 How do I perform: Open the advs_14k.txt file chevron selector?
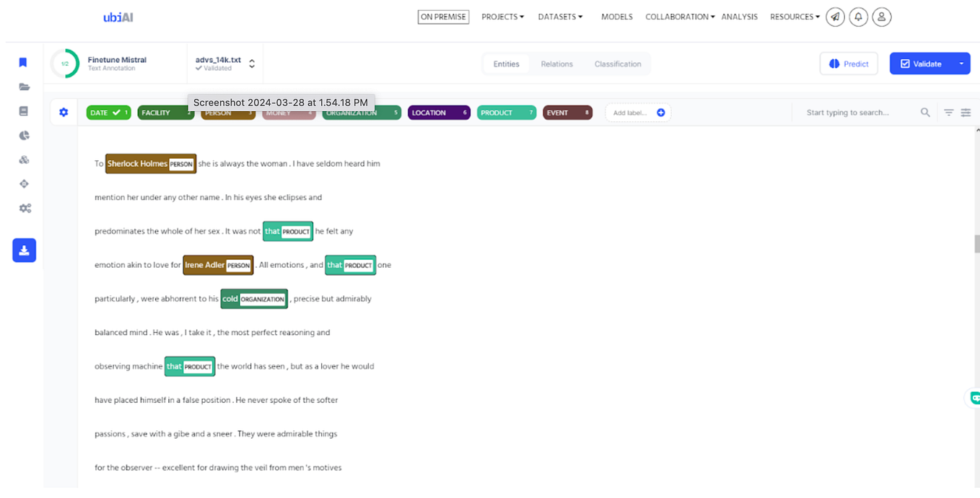pyautogui.click(x=251, y=63)
